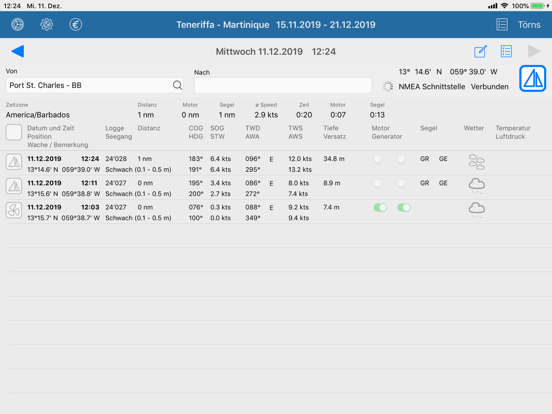Tap the battery indicator in status bar
Viewport: 552px width, 414px height.
(x=538, y=6)
